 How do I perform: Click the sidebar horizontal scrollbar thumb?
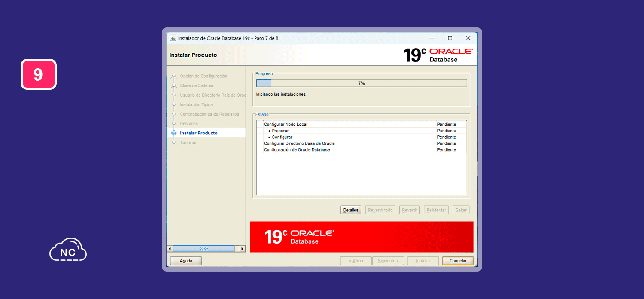204,249
